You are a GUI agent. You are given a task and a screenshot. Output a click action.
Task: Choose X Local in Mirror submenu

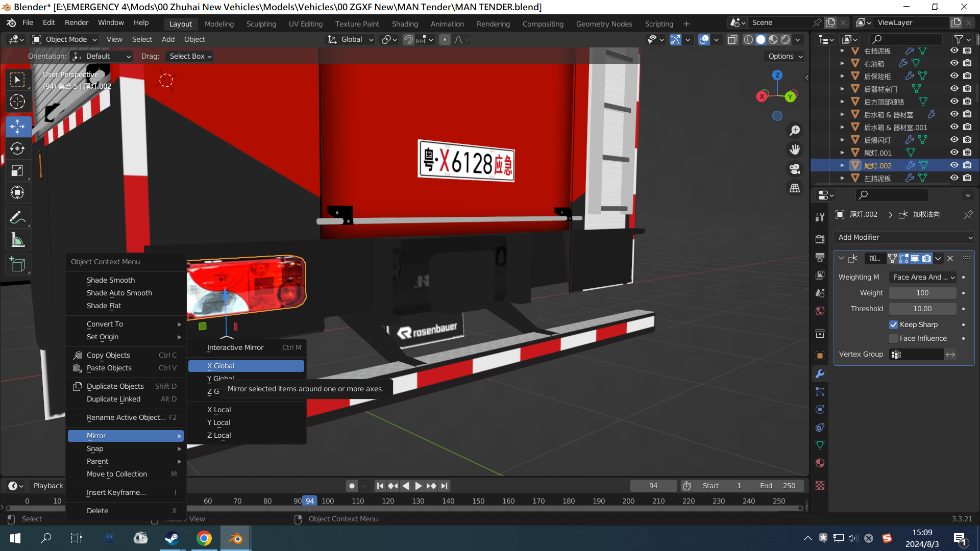(x=219, y=410)
